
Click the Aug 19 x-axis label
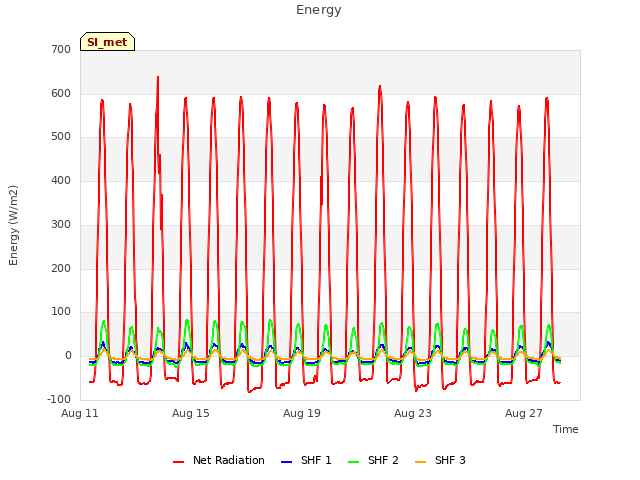point(302,413)
